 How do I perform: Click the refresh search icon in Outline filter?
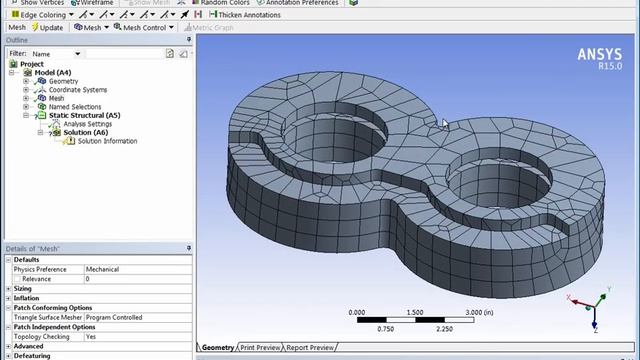[x=170, y=53]
